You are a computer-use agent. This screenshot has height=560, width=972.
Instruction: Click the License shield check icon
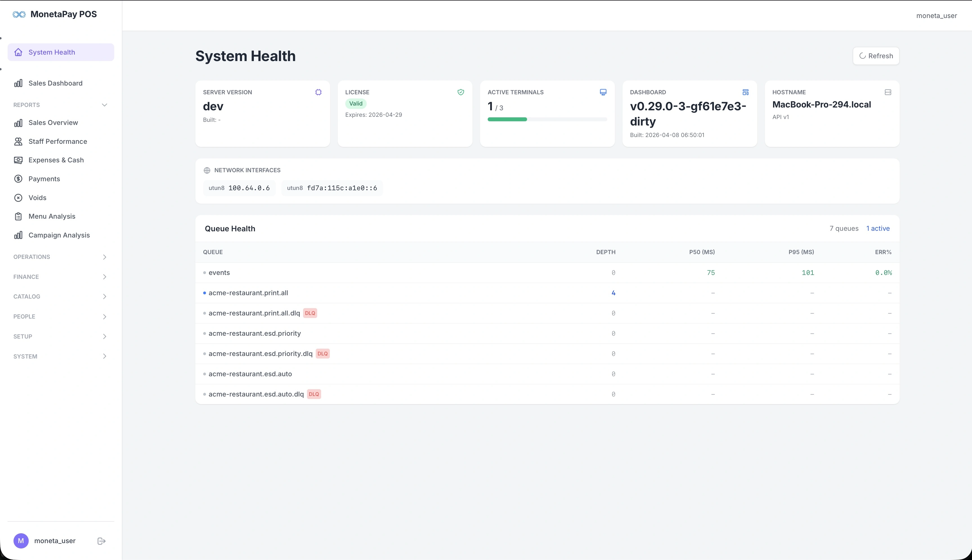(x=461, y=92)
